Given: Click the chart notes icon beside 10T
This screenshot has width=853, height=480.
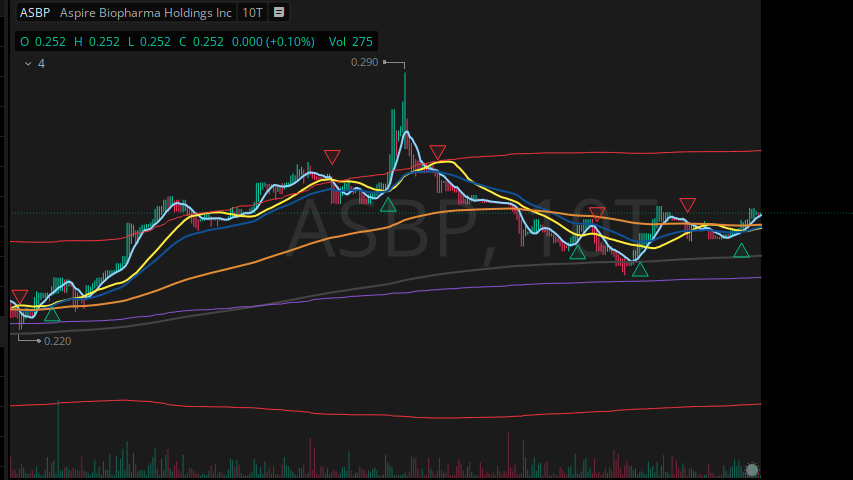Looking at the screenshot, I should coord(279,12).
